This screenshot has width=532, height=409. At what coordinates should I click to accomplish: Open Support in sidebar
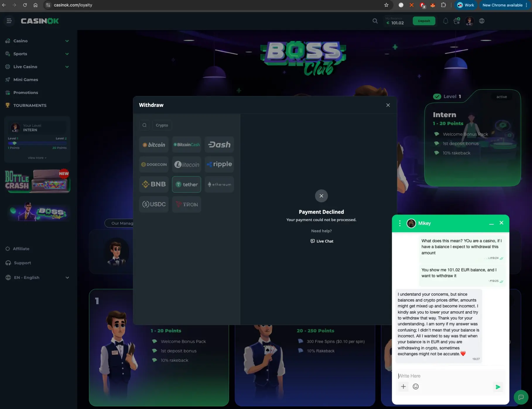tap(22, 263)
